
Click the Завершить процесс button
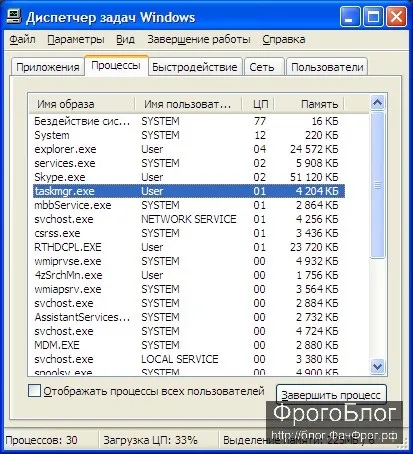click(331, 395)
